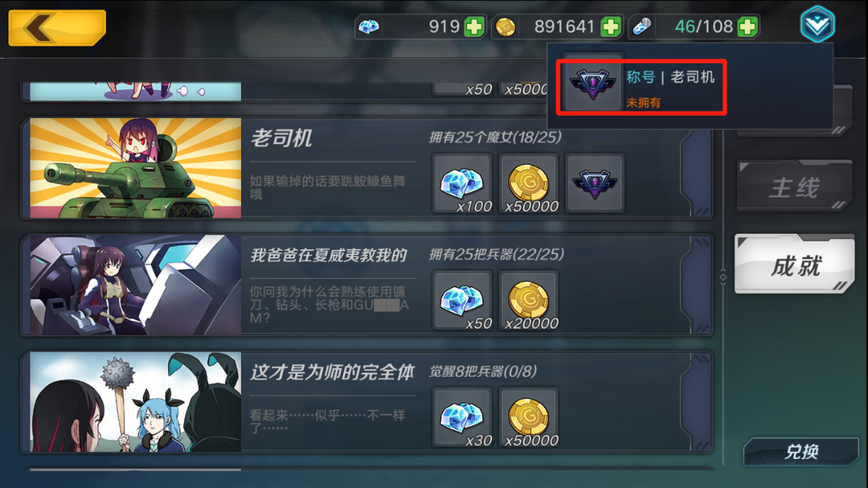Viewport: 868px width, 488px height.
Task: Click the gold coin icon in top bar
Action: [x=505, y=28]
